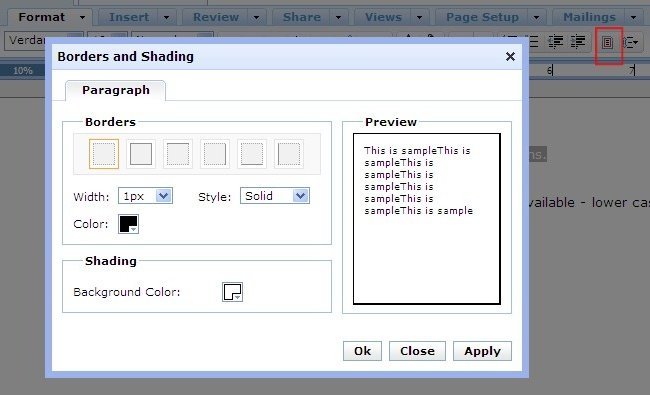Select the left border option
This screenshot has height=395, width=650.
289,154
